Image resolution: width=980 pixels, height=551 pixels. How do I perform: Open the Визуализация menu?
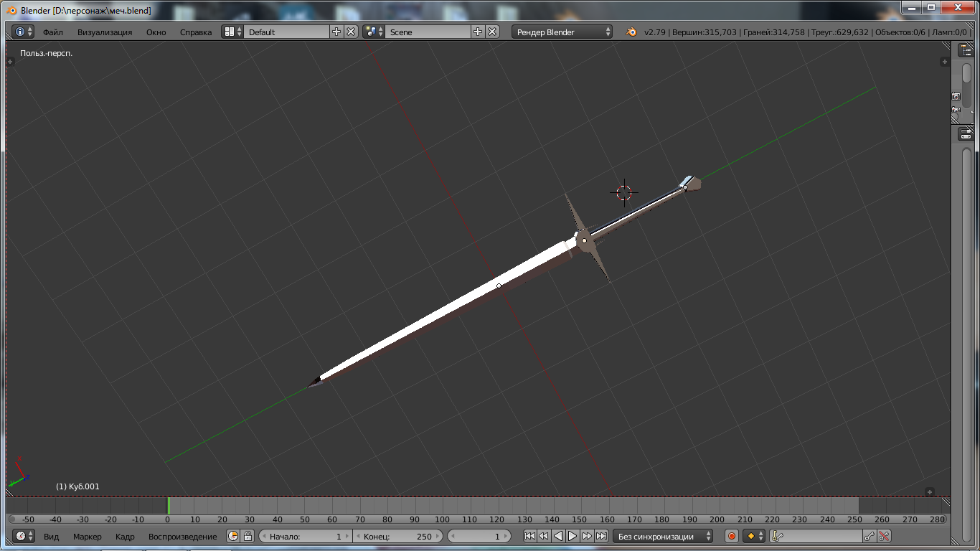(105, 32)
